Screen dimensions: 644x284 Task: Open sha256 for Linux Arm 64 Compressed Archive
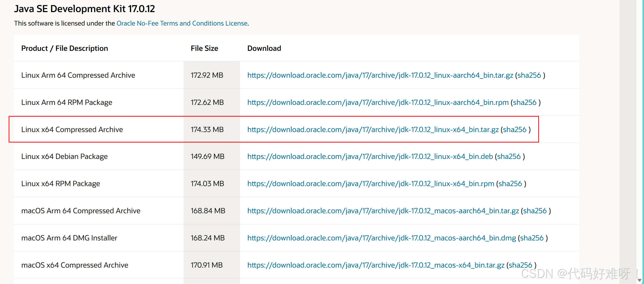529,75
